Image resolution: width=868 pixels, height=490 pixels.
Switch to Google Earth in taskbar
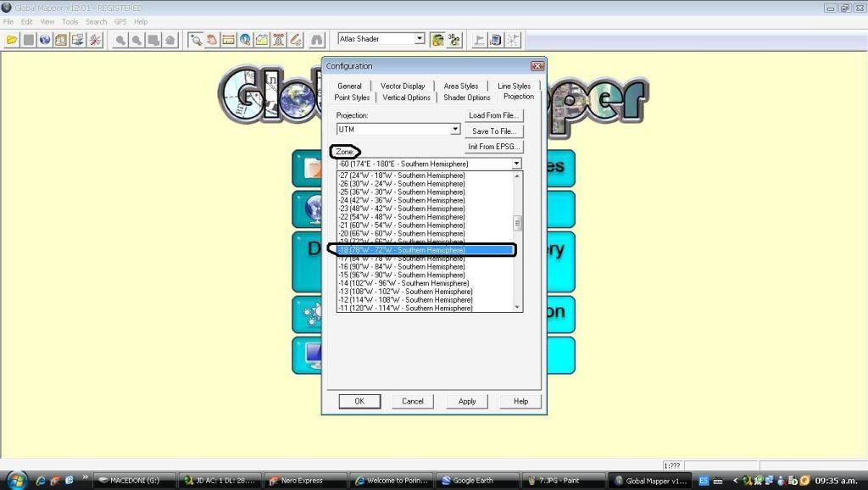click(x=478, y=481)
